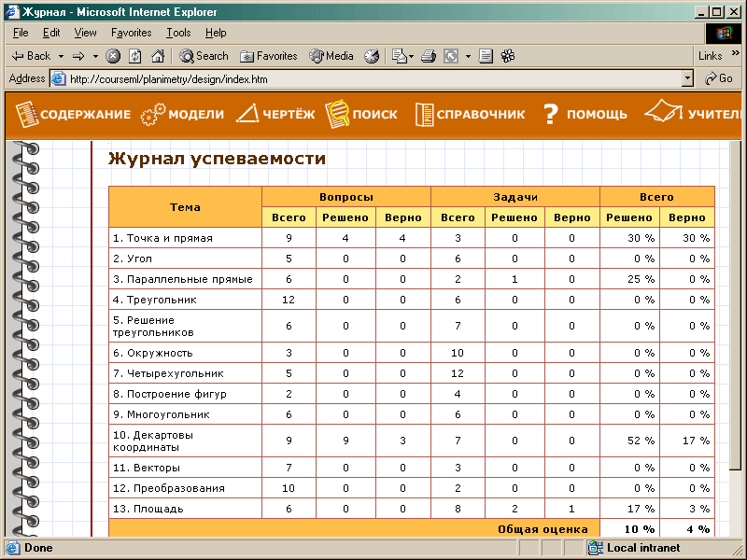Click the Общая оценка label
This screenshot has width=747, height=560.
pos(543,529)
